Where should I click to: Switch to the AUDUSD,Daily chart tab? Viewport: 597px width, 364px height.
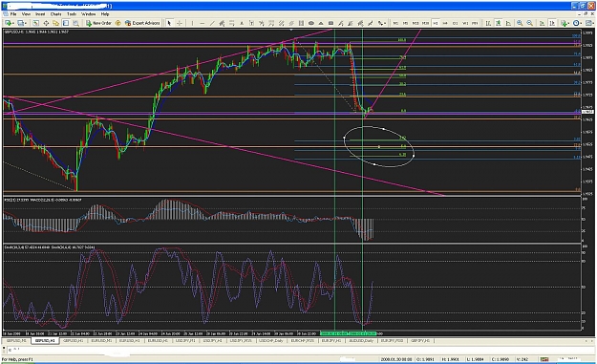pos(361,341)
